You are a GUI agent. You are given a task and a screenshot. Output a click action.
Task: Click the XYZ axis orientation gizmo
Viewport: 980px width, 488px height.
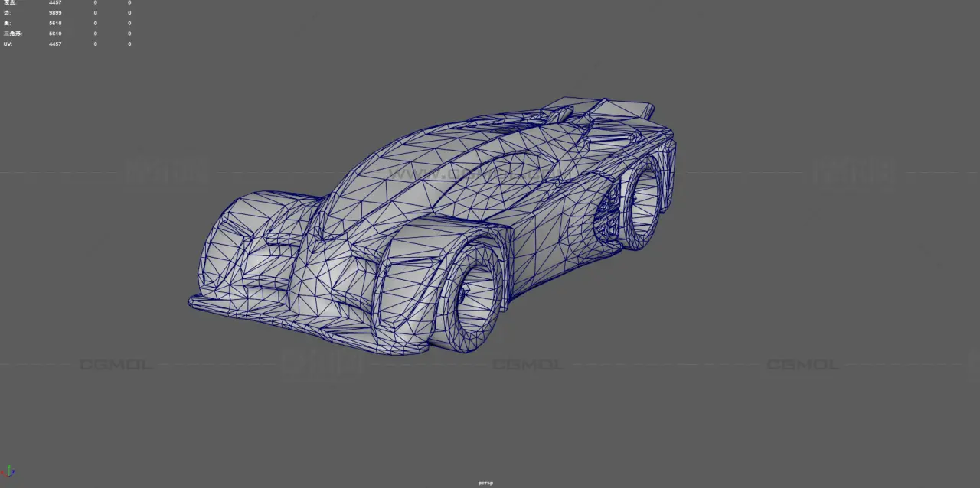(8, 472)
